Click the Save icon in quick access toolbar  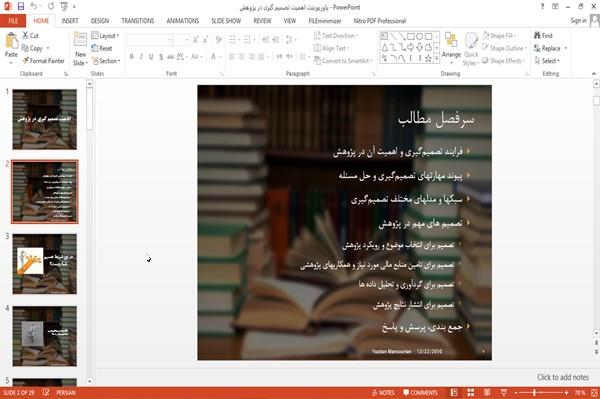pyautogui.click(x=21, y=6)
